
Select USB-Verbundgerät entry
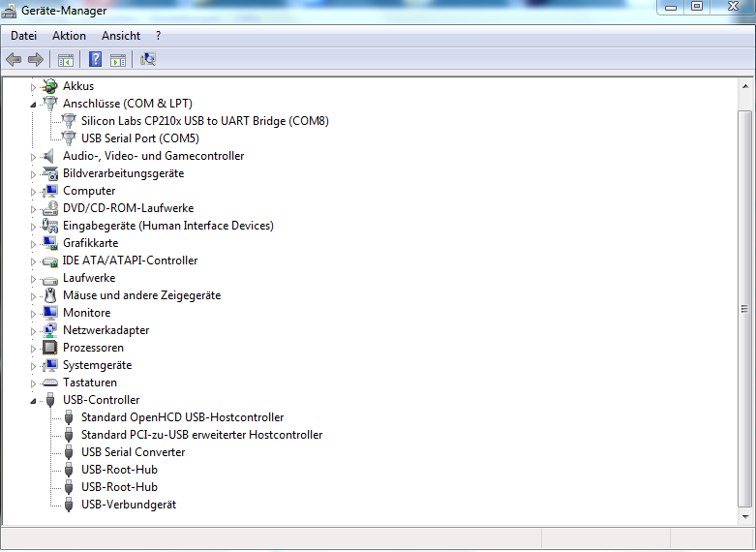[129, 505]
